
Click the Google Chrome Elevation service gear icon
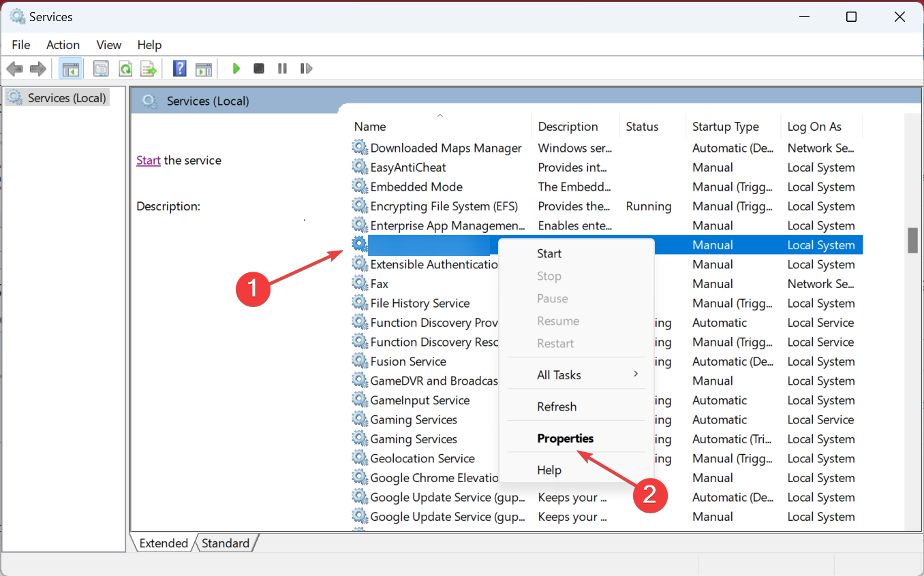359,477
